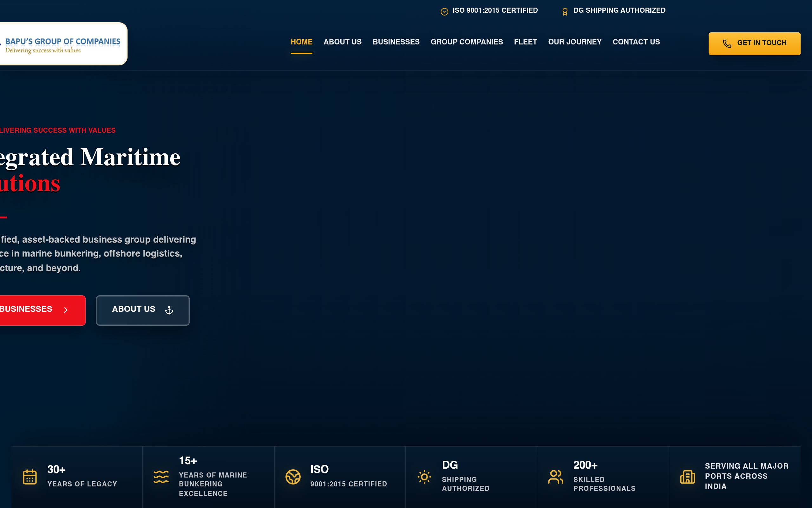Click the chevron arrow on Businesses button
812x508 pixels.
tap(66, 310)
